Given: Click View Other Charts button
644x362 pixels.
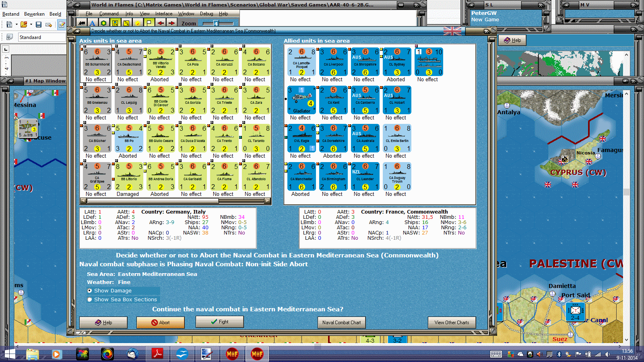Looking at the screenshot, I should (452, 322).
